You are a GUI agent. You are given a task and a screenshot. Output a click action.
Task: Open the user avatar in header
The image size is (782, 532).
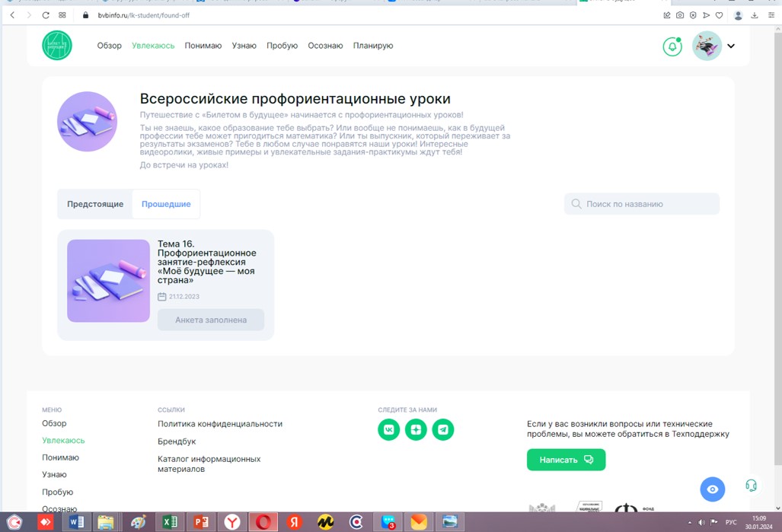[707, 46]
